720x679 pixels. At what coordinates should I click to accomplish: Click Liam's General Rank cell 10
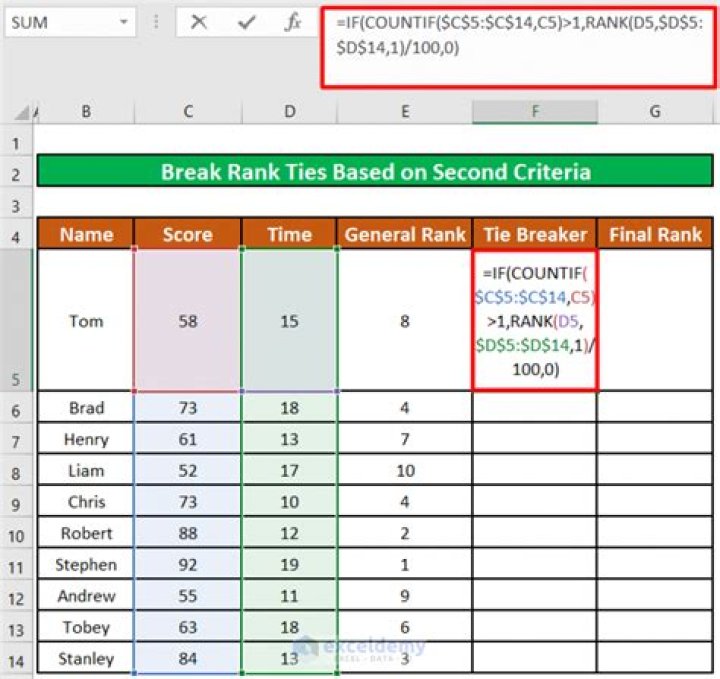click(x=405, y=470)
